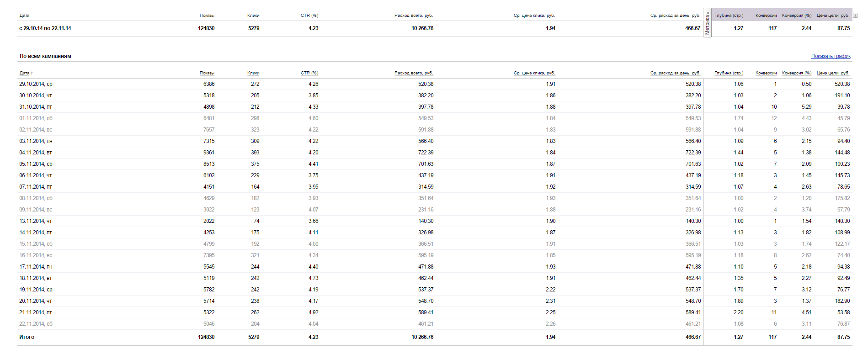
Task: Sort by Конверсии column header
Action: (x=766, y=73)
